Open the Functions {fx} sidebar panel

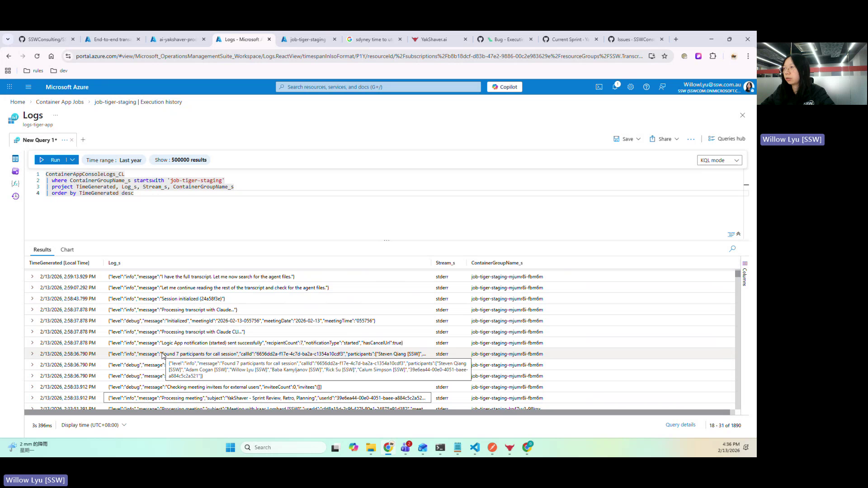(x=15, y=183)
